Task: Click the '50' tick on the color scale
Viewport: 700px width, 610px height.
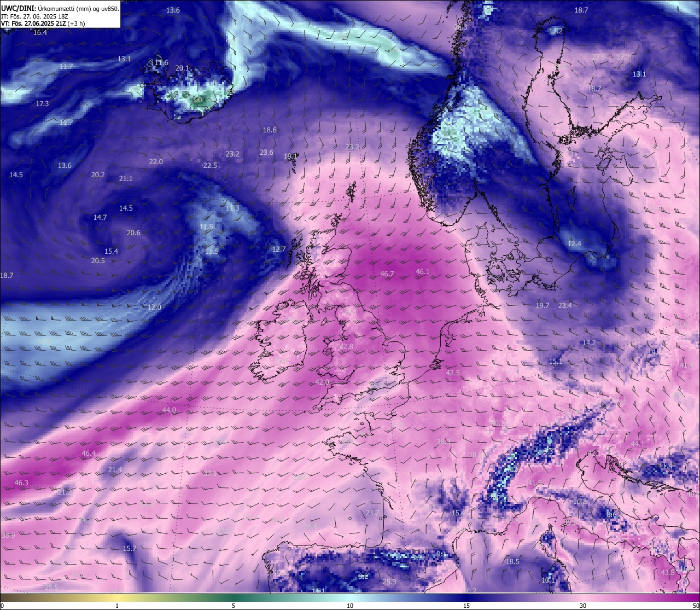Action: (696, 606)
